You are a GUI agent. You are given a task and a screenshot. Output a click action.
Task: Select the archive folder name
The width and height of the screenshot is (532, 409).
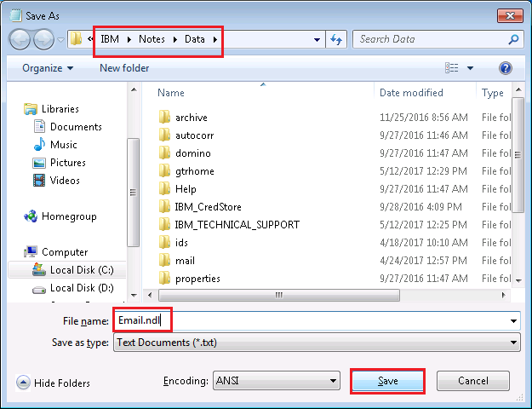192,118
